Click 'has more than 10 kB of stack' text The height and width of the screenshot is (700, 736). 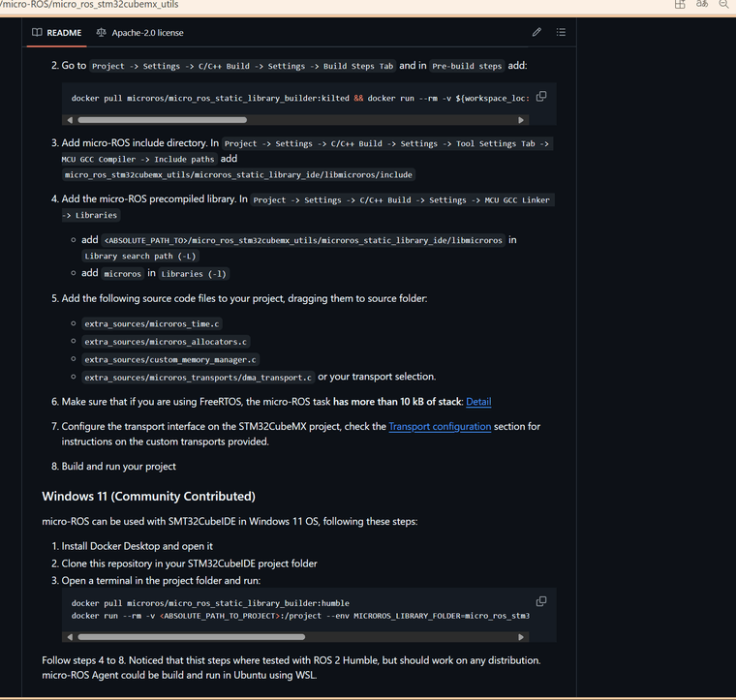click(x=398, y=402)
